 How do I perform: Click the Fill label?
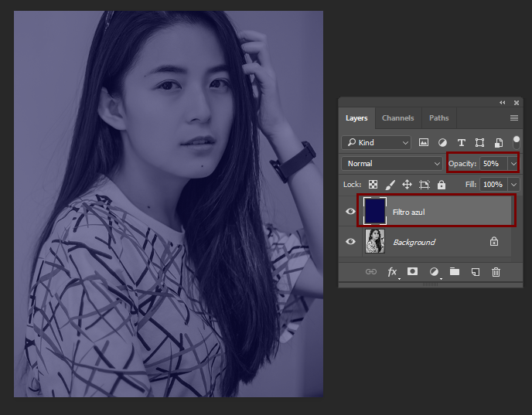(x=471, y=185)
